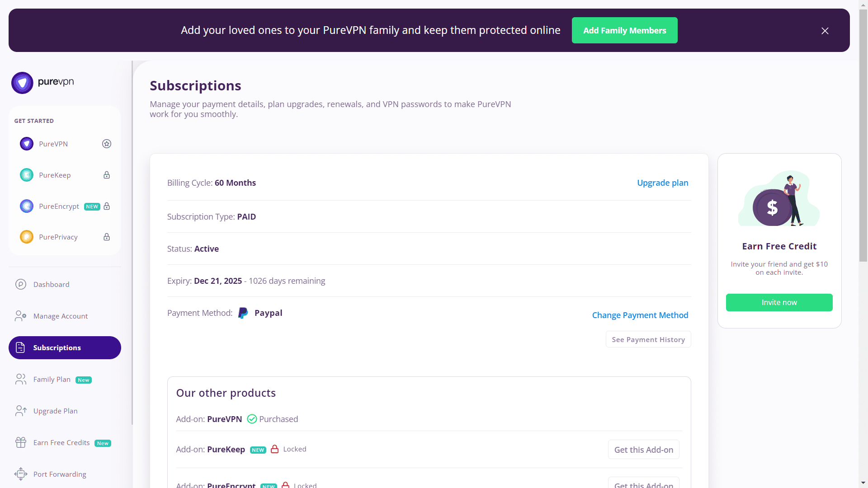Screen dimensions: 868x488
Task: Click the star badge next to PureVPN
Action: [107, 144]
